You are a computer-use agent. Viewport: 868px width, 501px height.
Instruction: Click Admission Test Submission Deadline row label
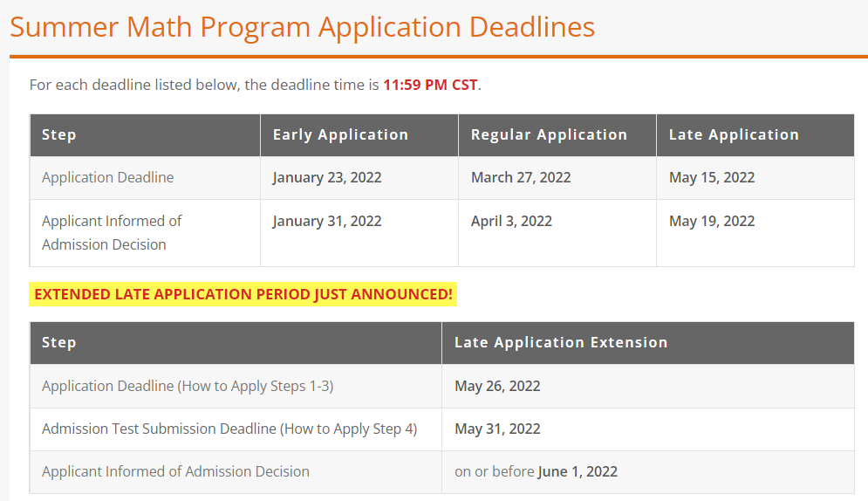[229, 429]
